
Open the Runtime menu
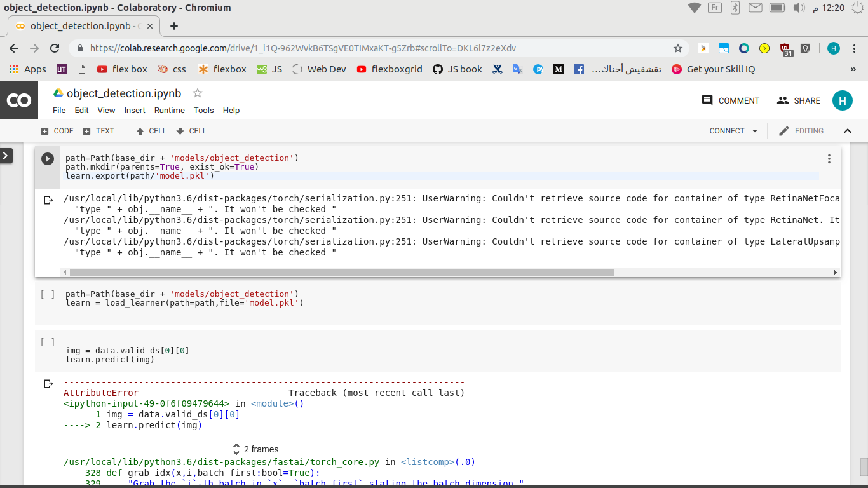coord(170,110)
